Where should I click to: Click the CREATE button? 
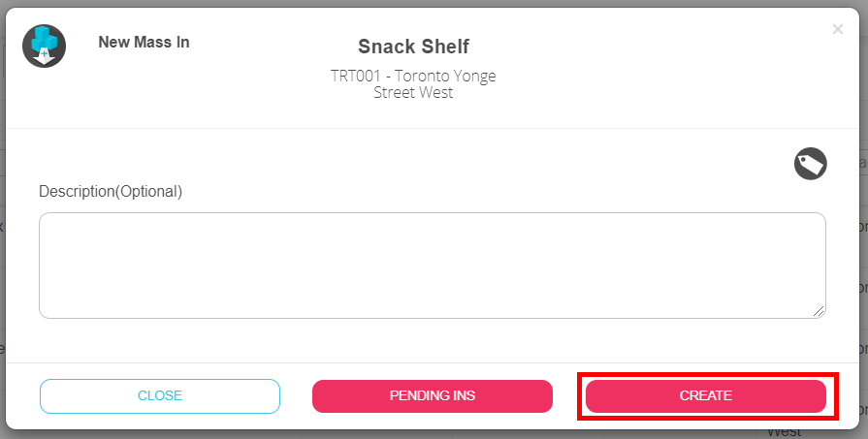click(705, 395)
